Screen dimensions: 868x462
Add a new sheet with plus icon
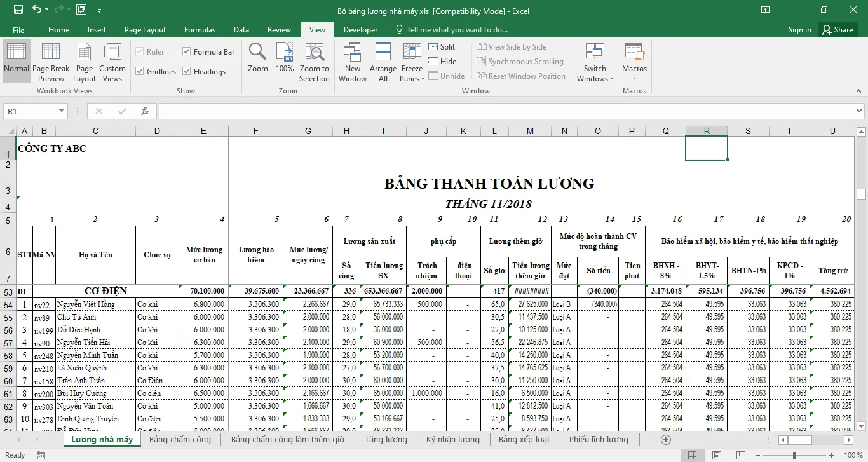pyautogui.click(x=666, y=439)
